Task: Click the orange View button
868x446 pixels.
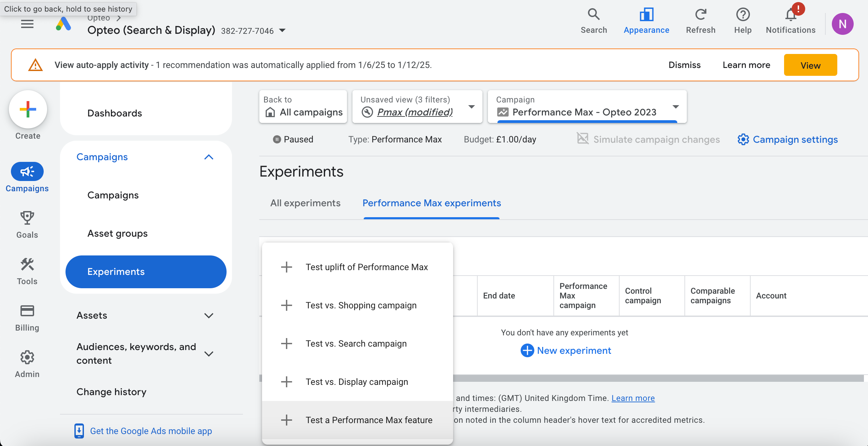Action: [x=810, y=65]
